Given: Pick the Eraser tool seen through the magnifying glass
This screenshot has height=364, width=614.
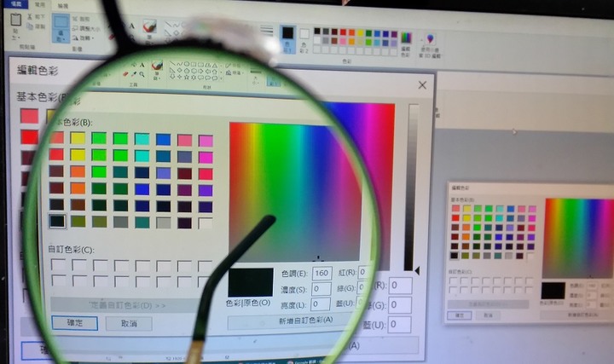Looking at the screenshot, I should click(x=125, y=73).
